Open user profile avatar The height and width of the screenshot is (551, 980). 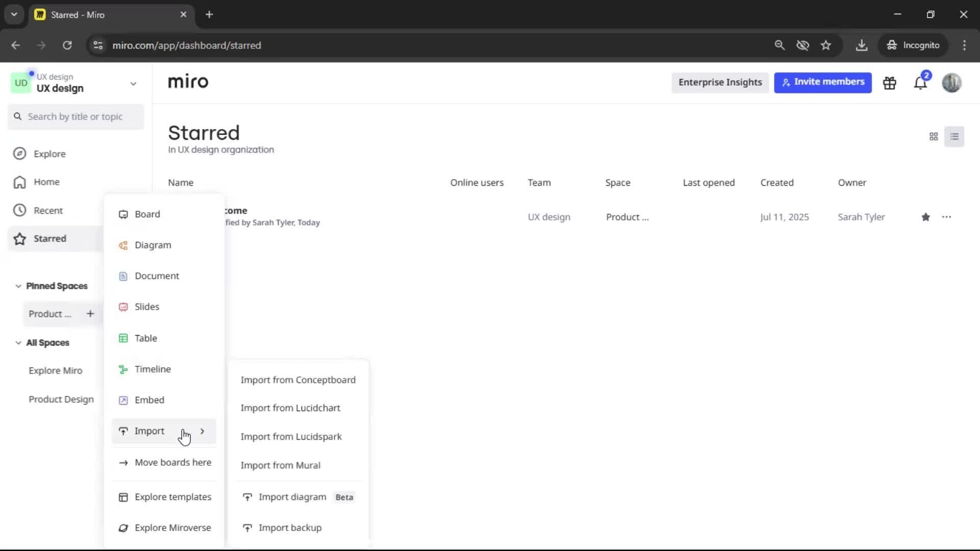(951, 83)
